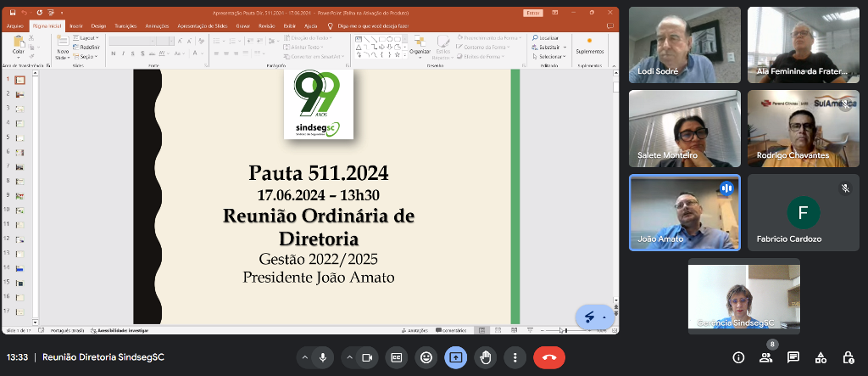Open host controls lock icon
Viewport: 868px width, 376px height.
point(847,357)
